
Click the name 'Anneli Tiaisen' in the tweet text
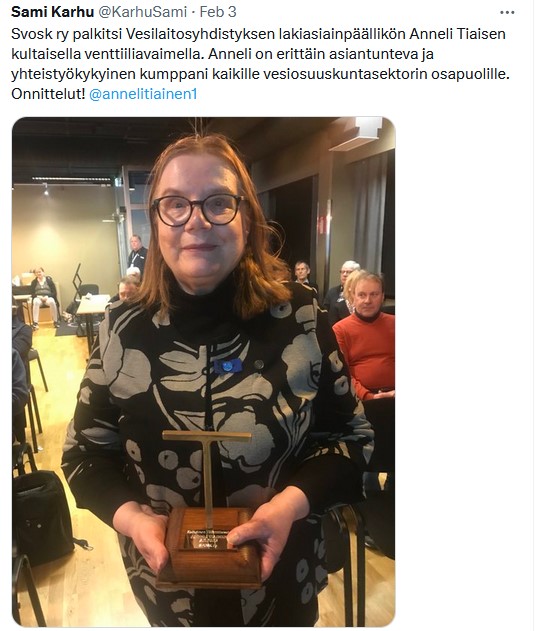tap(457, 34)
